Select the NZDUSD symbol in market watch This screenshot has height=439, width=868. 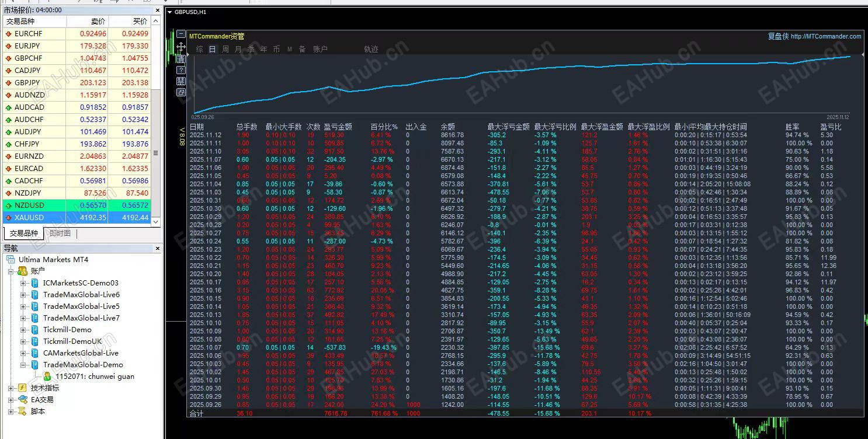pyautogui.click(x=29, y=205)
